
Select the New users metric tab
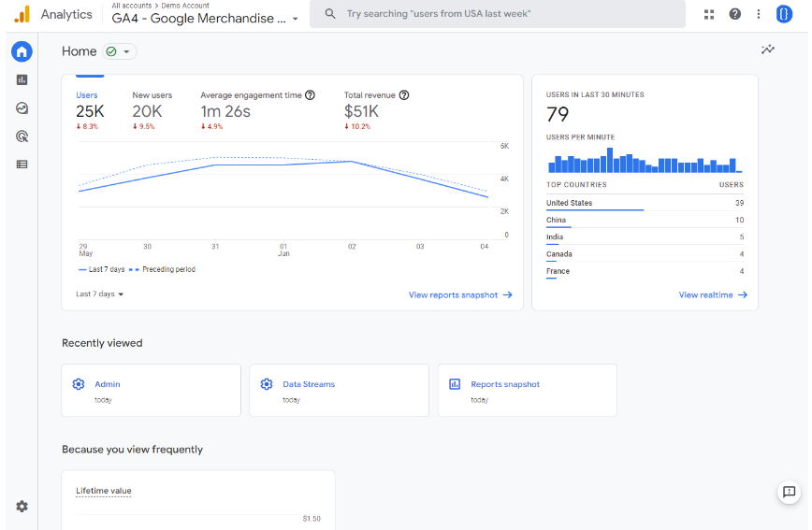tap(152, 110)
